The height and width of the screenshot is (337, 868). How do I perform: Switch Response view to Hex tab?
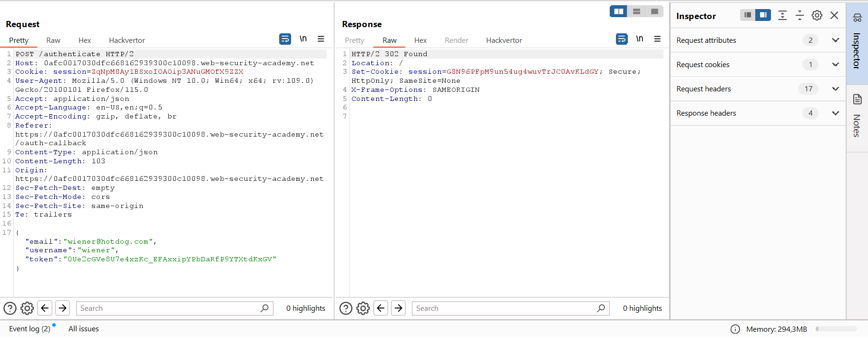tap(420, 40)
